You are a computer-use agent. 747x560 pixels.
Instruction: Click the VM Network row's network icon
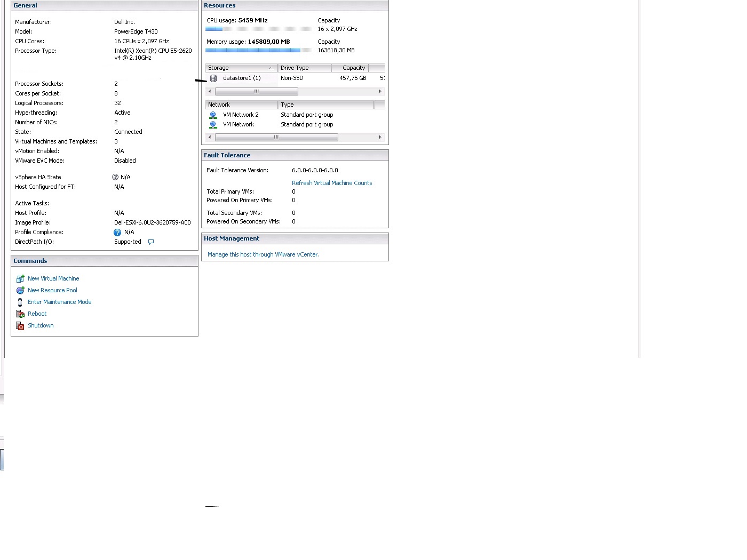[213, 125]
